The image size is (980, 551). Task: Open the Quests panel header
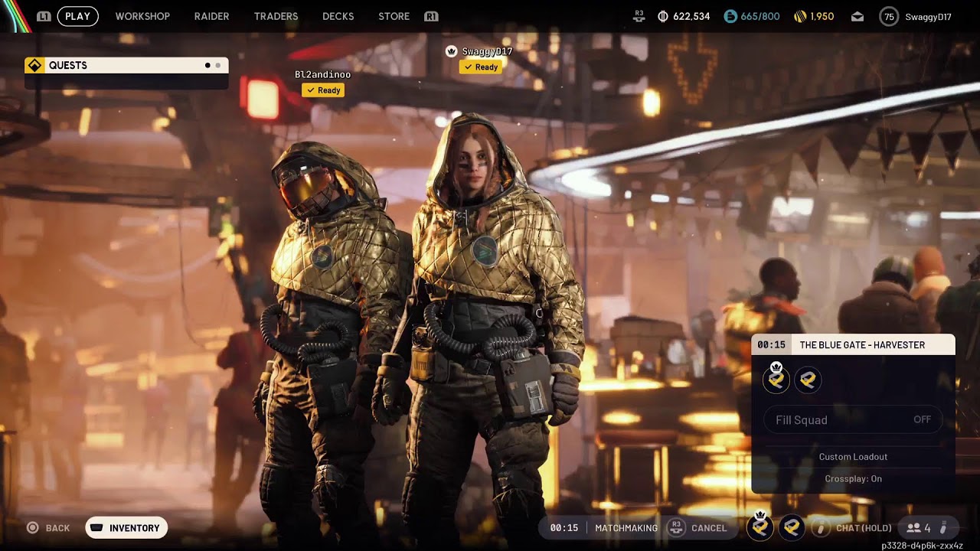[126, 65]
